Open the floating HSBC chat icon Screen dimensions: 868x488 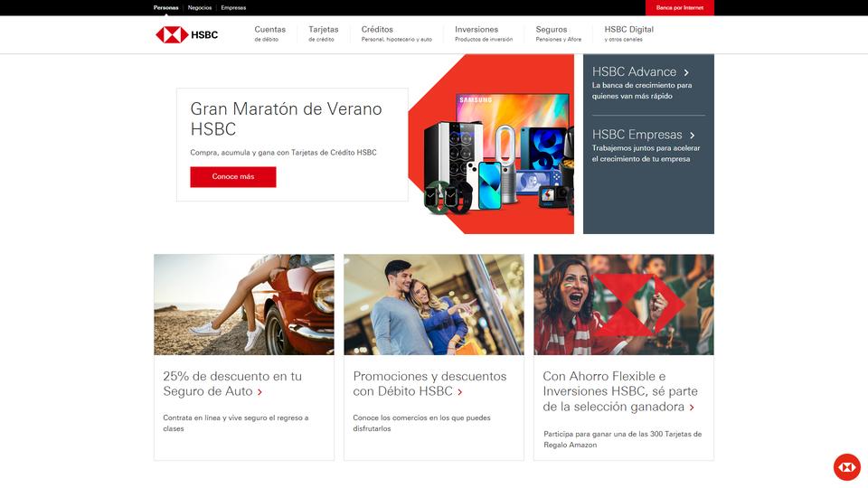847,467
